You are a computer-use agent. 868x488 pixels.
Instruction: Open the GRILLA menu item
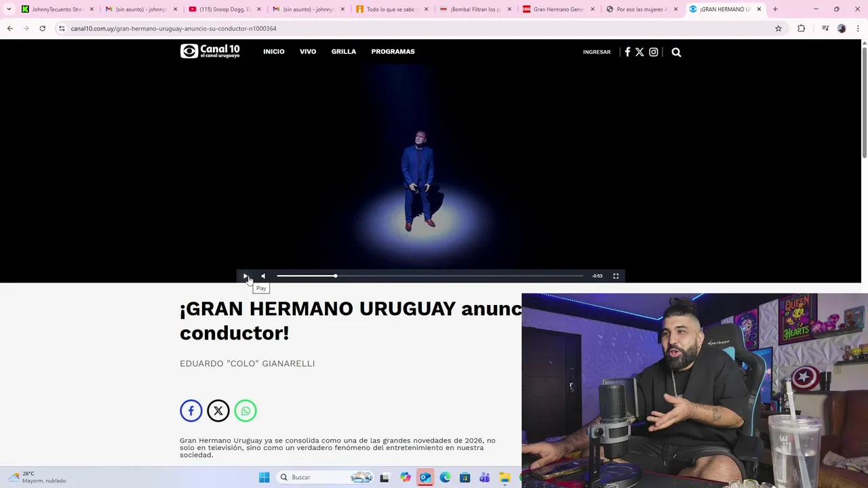click(344, 52)
